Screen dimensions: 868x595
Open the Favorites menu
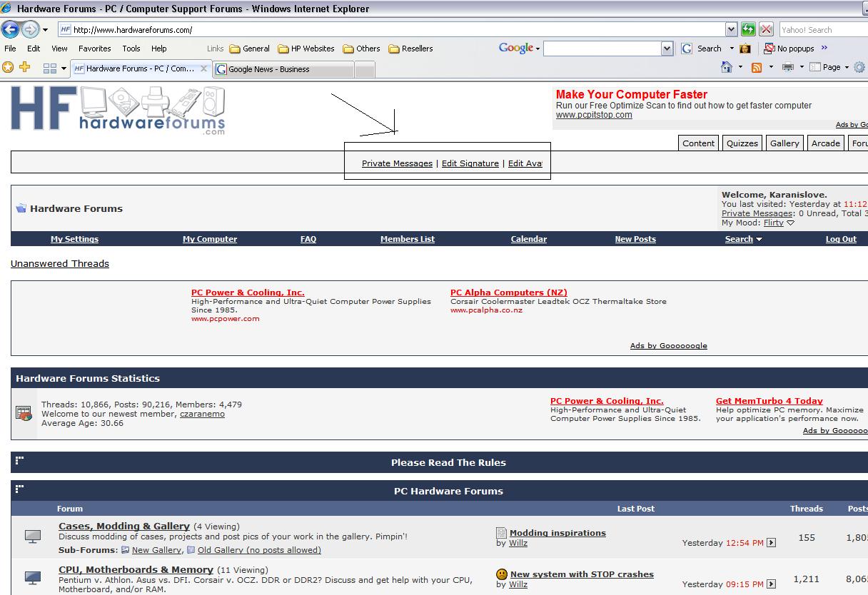click(94, 49)
